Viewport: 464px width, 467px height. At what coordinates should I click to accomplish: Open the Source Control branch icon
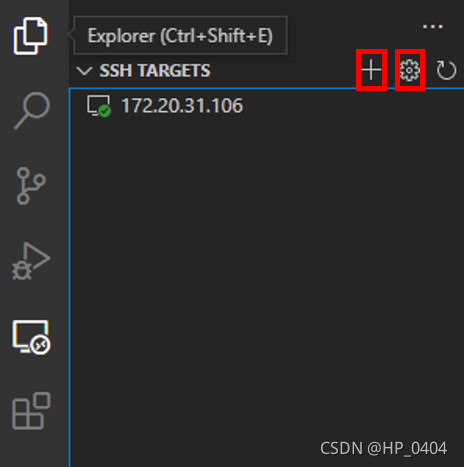click(31, 186)
